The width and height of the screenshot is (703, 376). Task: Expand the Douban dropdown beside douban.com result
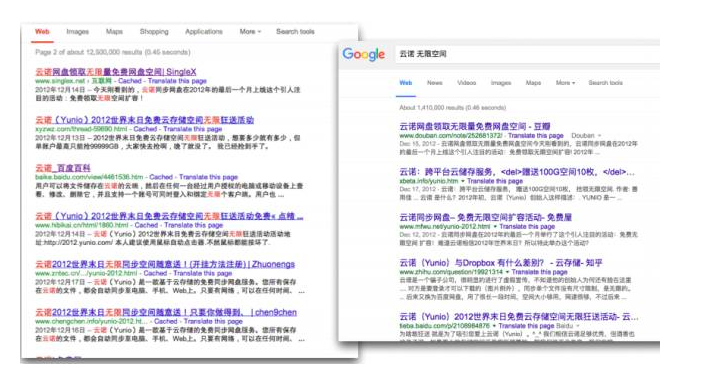point(586,135)
